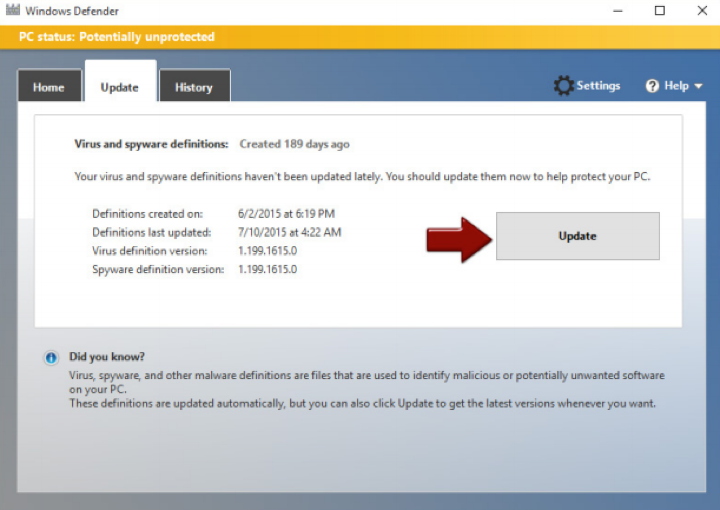
Task: Select the Update tab
Action: coord(120,82)
